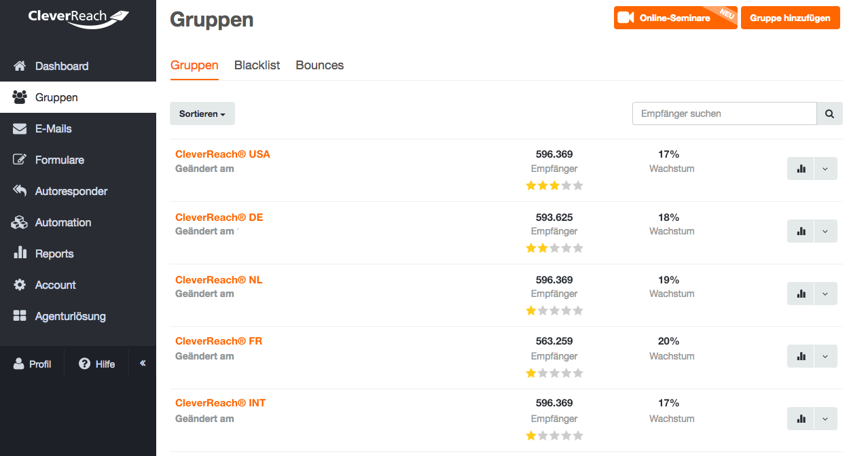Expand options dropdown for CleverReach® DE
868x456 pixels.
click(825, 231)
